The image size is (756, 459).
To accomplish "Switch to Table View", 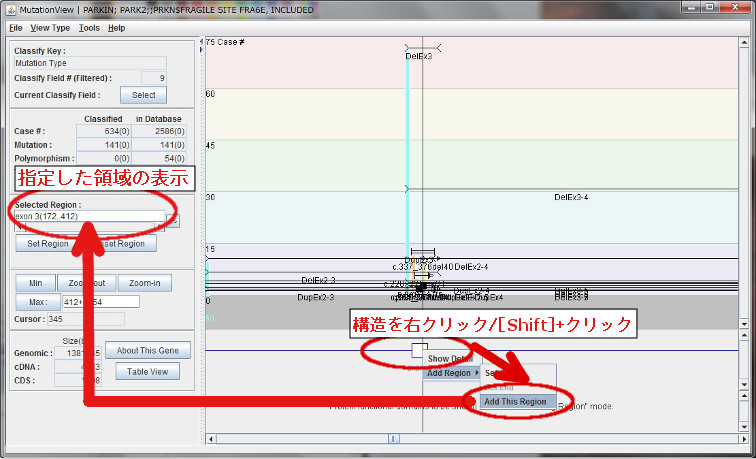I will pos(147,371).
